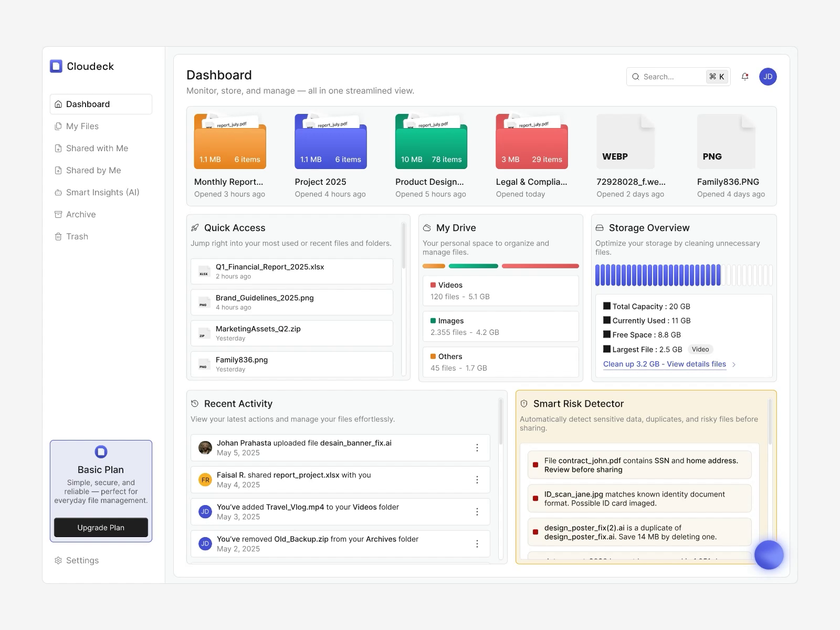Open options menu for Johan Prahasta's upload
Image resolution: width=840 pixels, height=630 pixels.
[477, 447]
